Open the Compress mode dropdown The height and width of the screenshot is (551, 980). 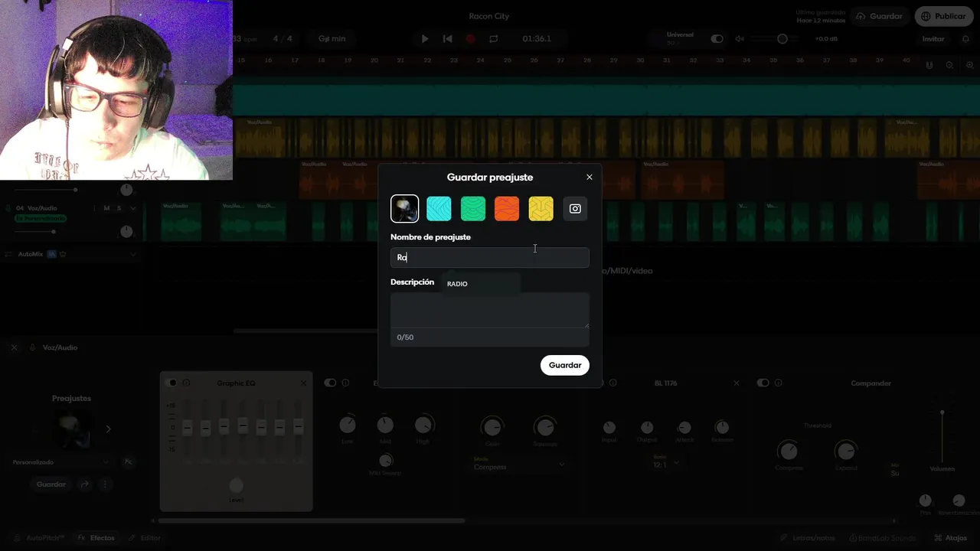point(519,466)
